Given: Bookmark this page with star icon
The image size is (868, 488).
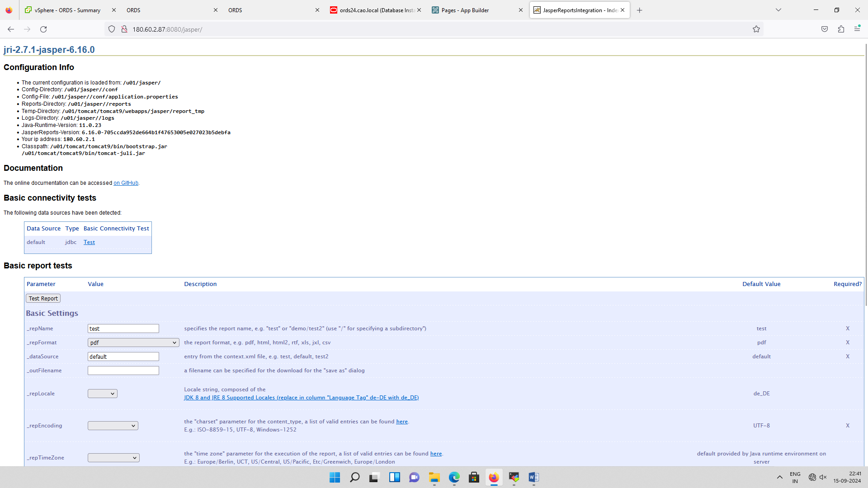Looking at the screenshot, I should click(756, 29).
